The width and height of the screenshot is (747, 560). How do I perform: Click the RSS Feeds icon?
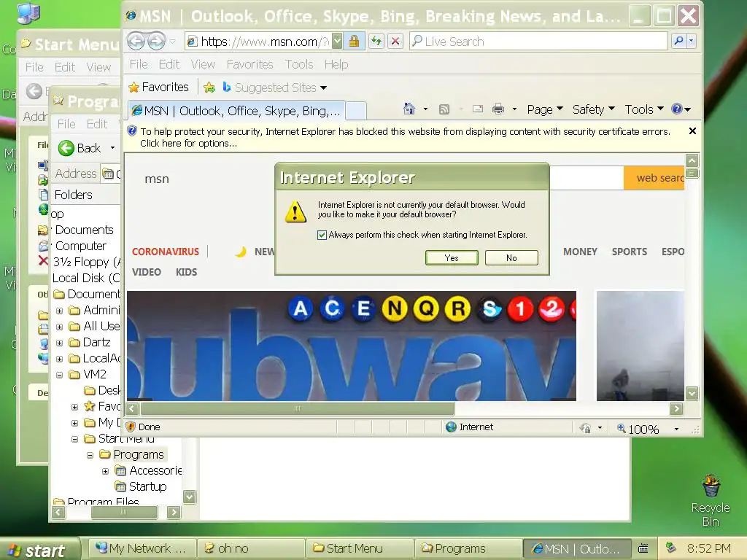444,109
